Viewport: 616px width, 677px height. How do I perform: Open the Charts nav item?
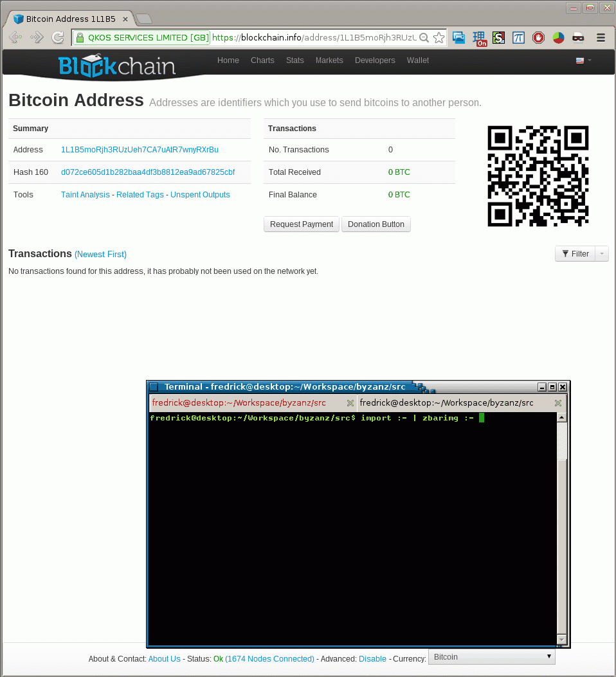(262, 60)
